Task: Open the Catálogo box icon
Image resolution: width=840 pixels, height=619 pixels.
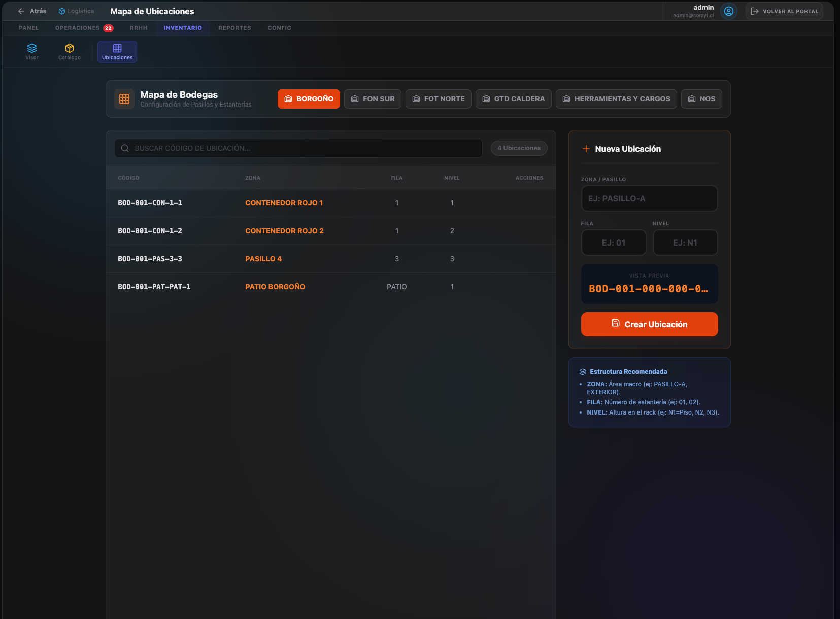Action: coord(70,48)
